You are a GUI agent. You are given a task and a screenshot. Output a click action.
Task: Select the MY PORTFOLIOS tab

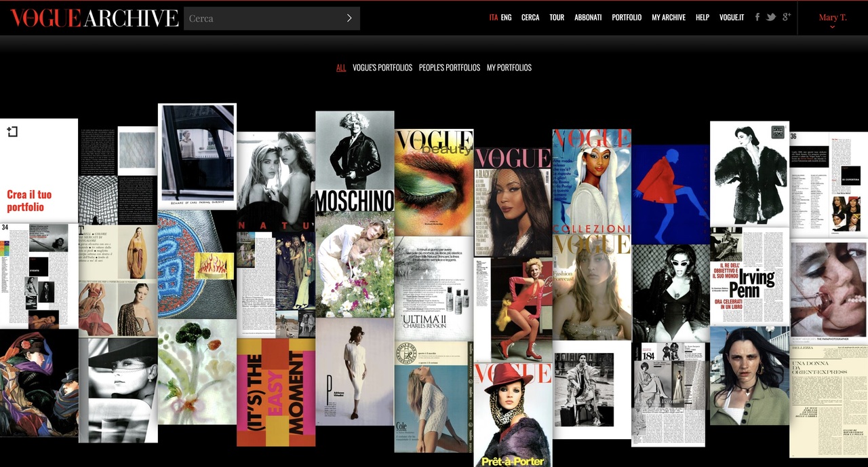click(509, 68)
